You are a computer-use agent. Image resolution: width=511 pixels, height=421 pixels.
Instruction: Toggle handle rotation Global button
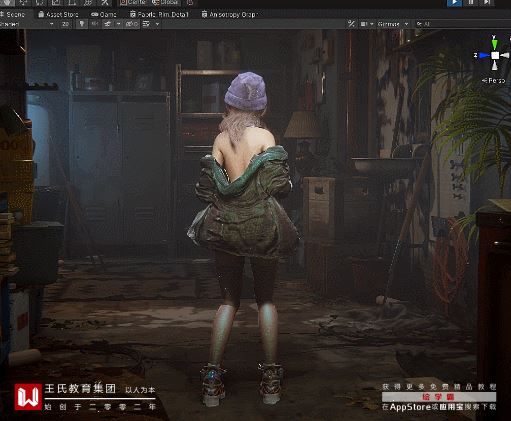(165, 2)
